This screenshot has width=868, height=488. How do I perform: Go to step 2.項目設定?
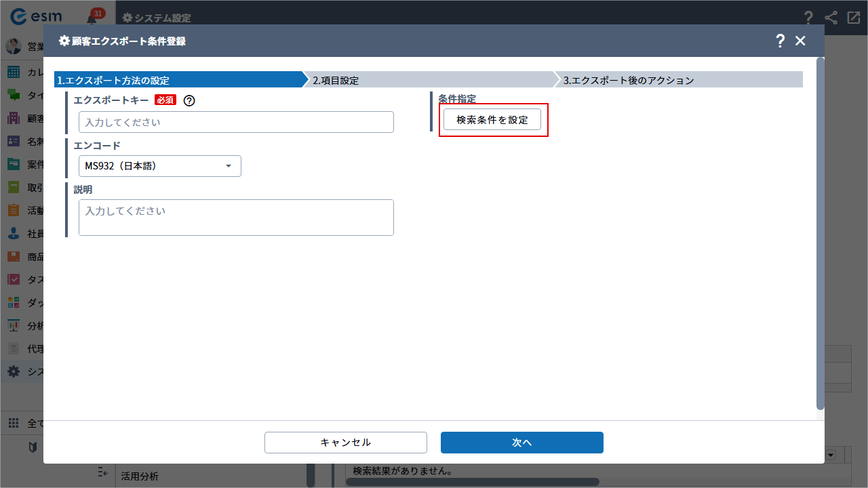pyautogui.click(x=427, y=80)
